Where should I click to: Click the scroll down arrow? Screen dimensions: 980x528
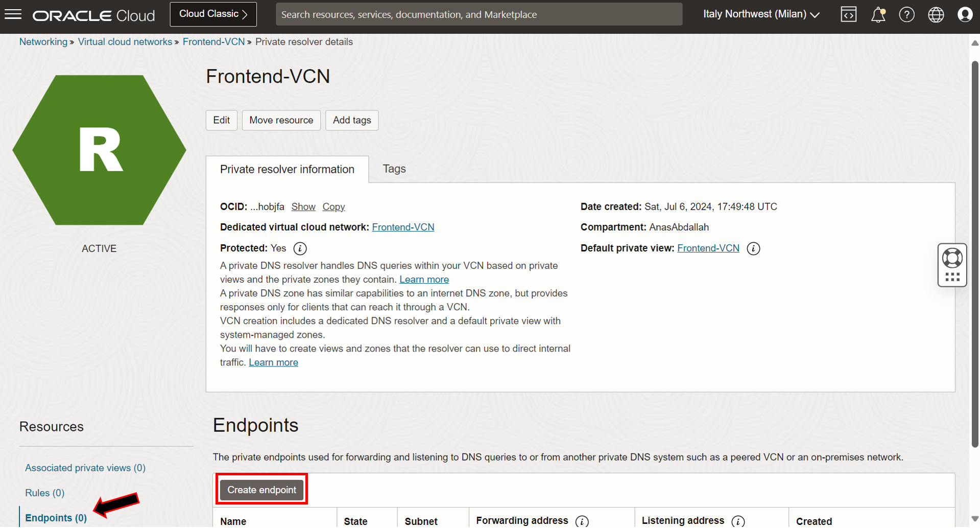coord(975,518)
